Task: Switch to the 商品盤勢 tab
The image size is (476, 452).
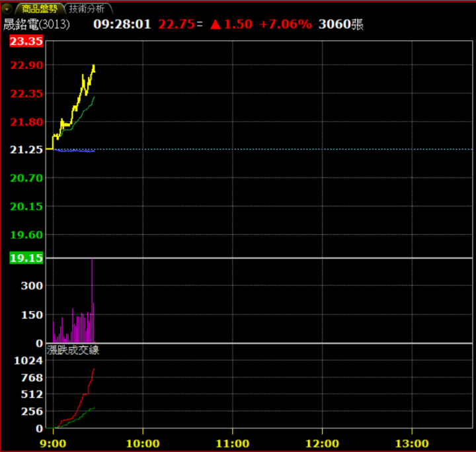Action: [x=40, y=9]
